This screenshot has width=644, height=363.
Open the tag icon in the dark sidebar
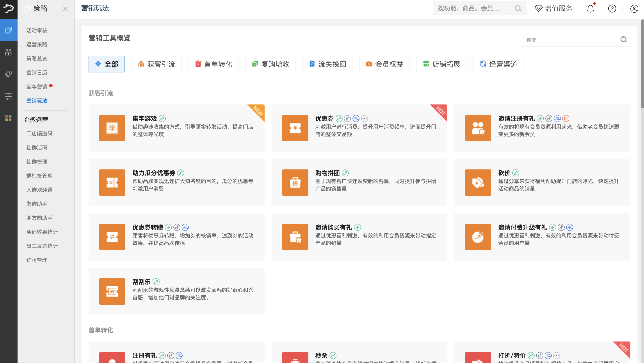pyautogui.click(x=9, y=74)
